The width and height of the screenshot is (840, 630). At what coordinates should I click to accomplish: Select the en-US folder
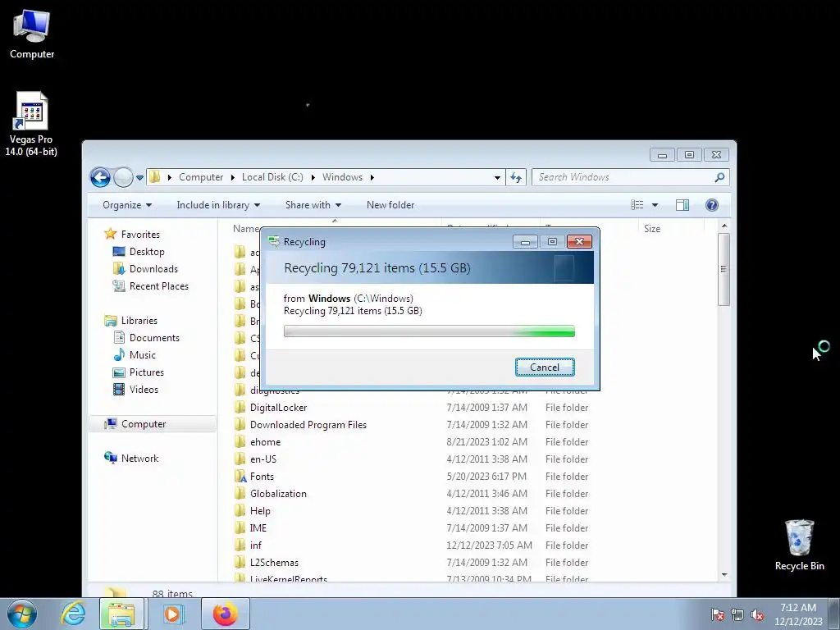click(263, 459)
